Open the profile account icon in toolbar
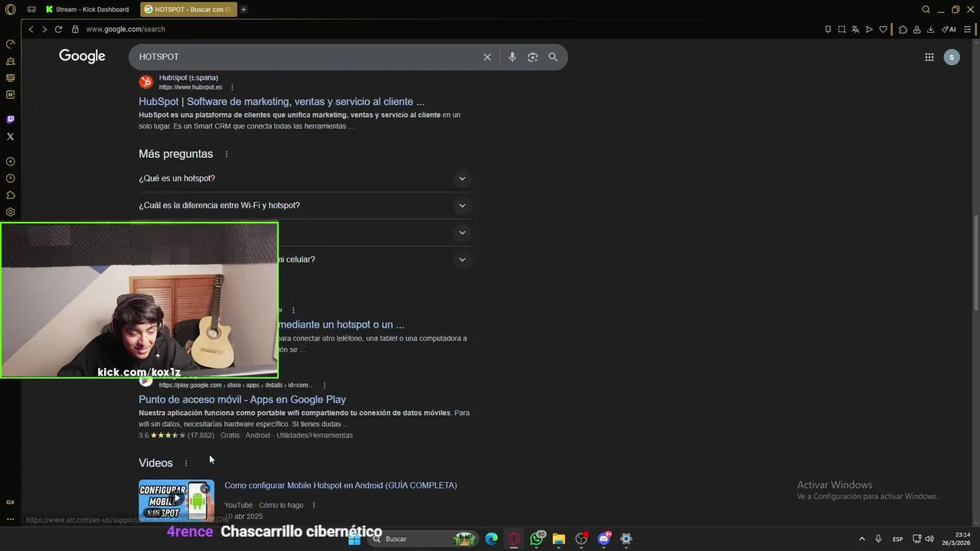This screenshot has width=980, height=551. pos(916,29)
